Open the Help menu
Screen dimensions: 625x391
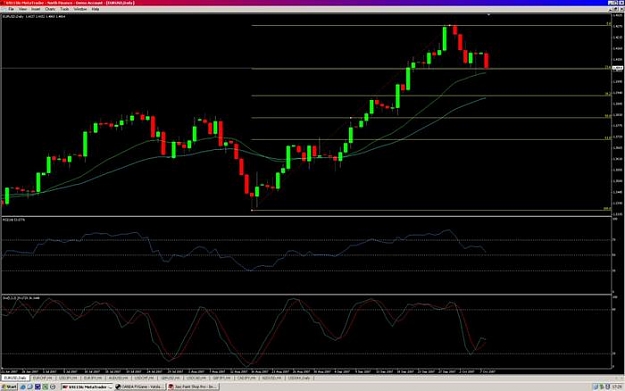tap(95, 9)
